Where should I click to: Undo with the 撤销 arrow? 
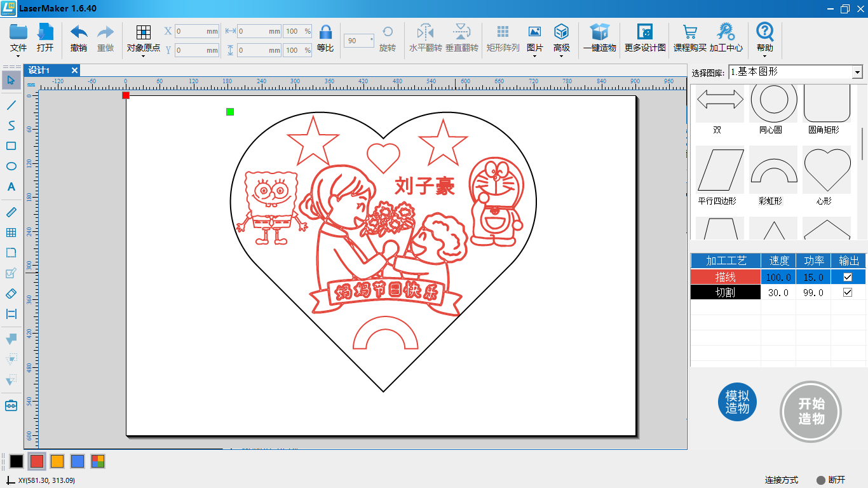click(79, 32)
